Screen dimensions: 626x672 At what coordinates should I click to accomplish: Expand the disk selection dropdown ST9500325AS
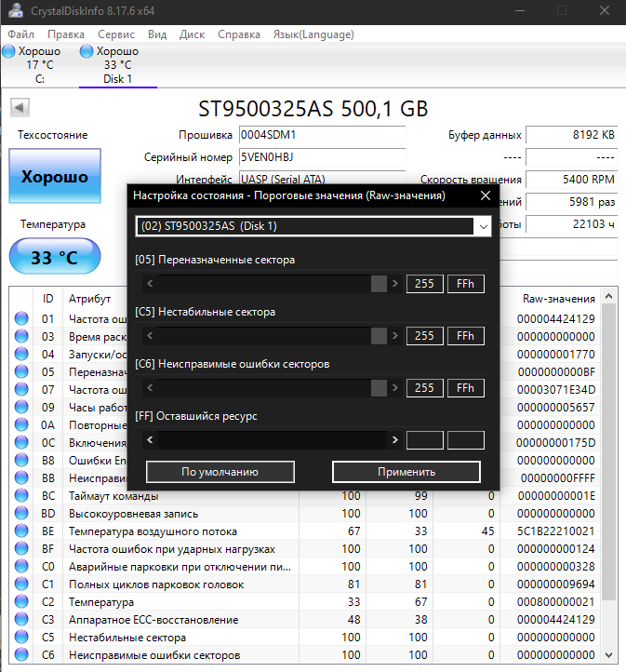click(x=313, y=226)
